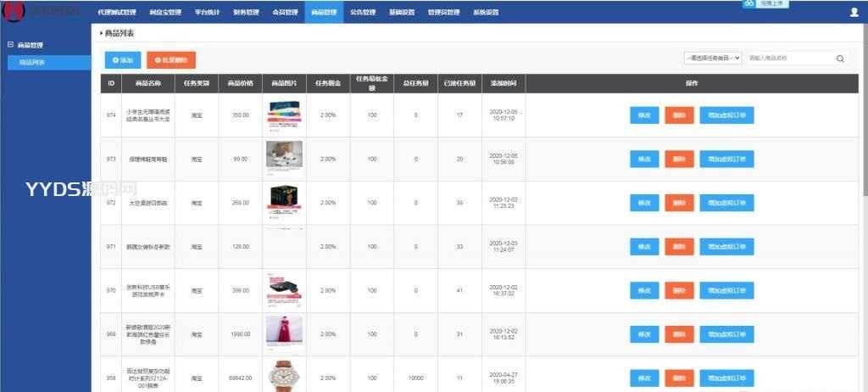Screen dimensions: 868x392
Task: Click orange 删除 button for product 973
Action: 679,159
